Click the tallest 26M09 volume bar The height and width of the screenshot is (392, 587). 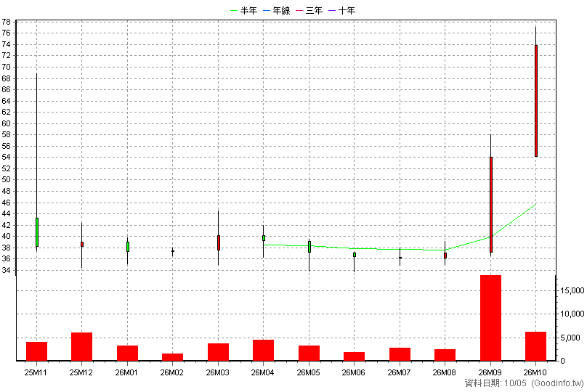pos(490,318)
